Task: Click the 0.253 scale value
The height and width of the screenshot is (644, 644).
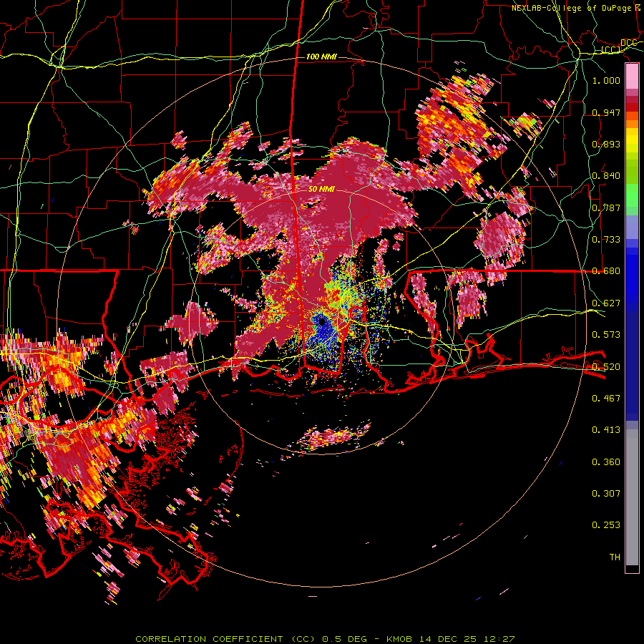Action: 606,525
